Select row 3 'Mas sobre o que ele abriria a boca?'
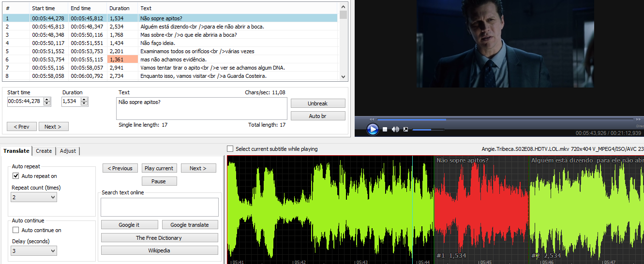This screenshot has width=644, height=264. pyautogui.click(x=170, y=35)
